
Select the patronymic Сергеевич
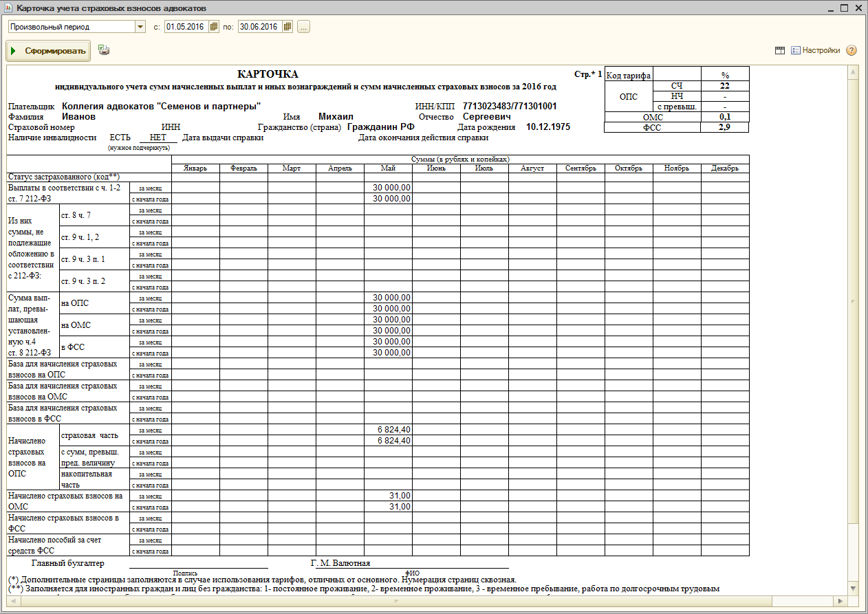point(486,117)
